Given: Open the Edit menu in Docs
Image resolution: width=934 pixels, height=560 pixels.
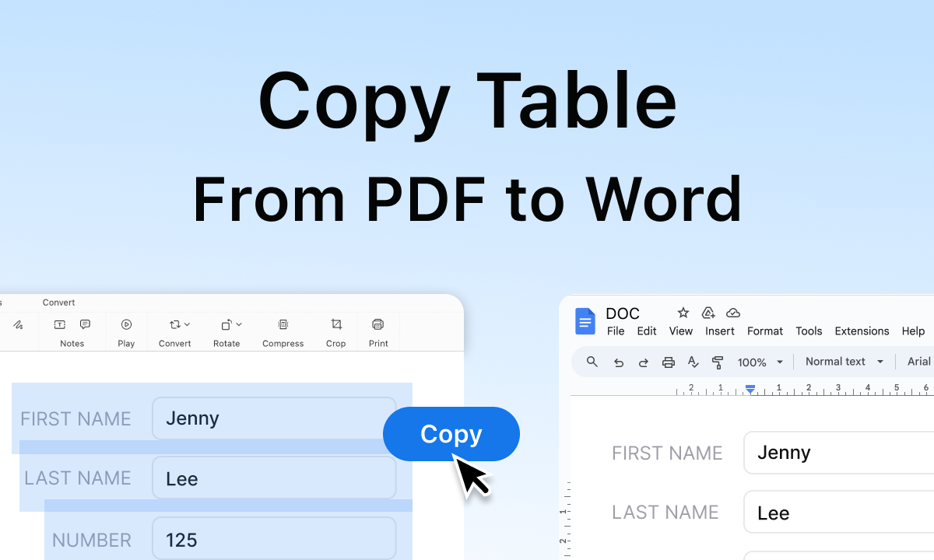Looking at the screenshot, I should (x=647, y=331).
